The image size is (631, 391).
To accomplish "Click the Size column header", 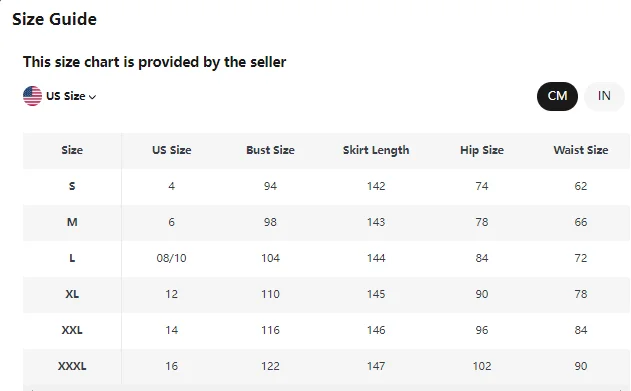I will click(72, 150).
